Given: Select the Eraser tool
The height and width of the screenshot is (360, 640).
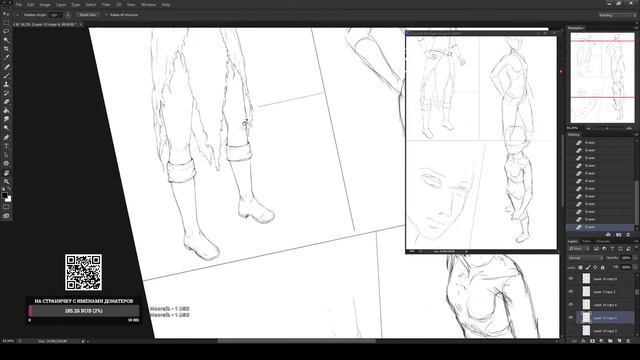Looking at the screenshot, I should pos(6,102).
